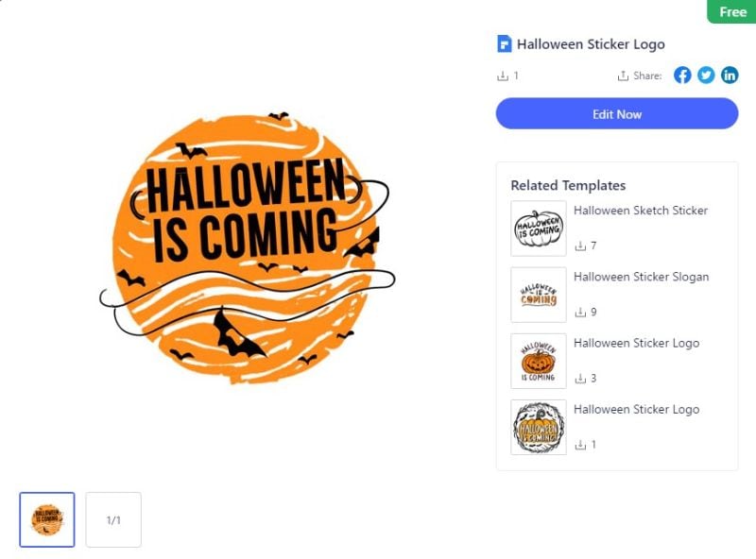Click the download icon showing 3 downloads
Image resolution: width=756 pixels, height=559 pixels.
click(580, 379)
